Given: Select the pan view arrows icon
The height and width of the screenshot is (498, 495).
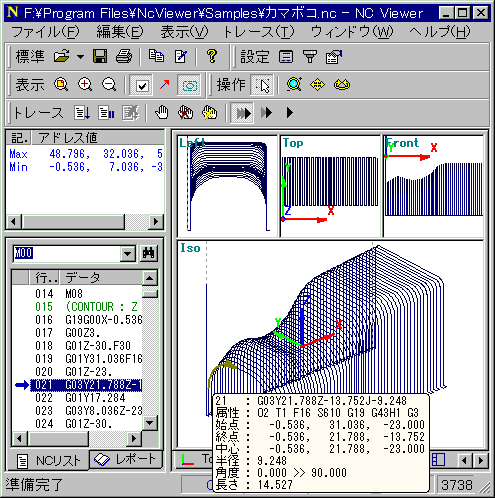Looking at the screenshot, I should [317, 84].
